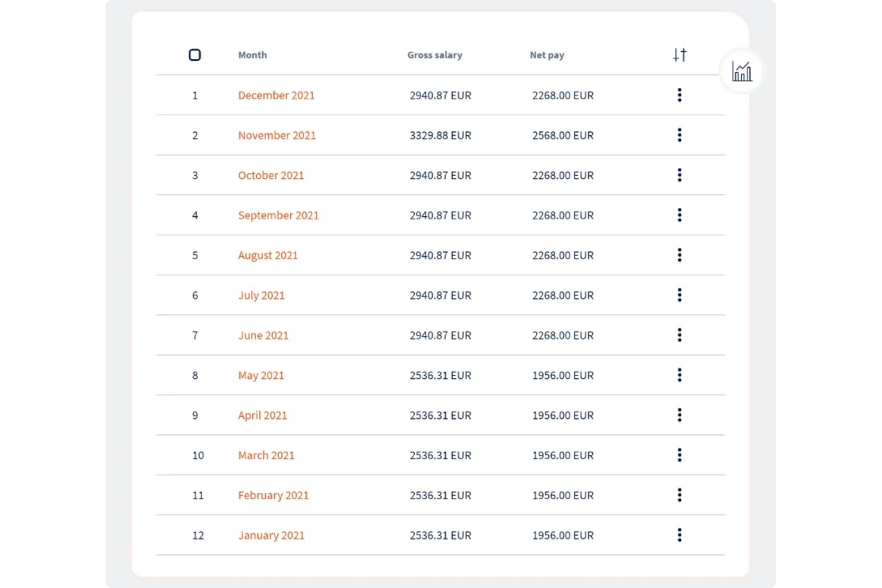Click the Gross salary column header
This screenshot has height=588, width=882.
(434, 55)
